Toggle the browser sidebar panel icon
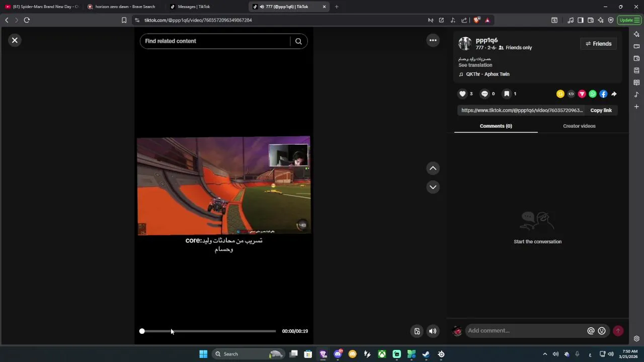 click(580, 20)
